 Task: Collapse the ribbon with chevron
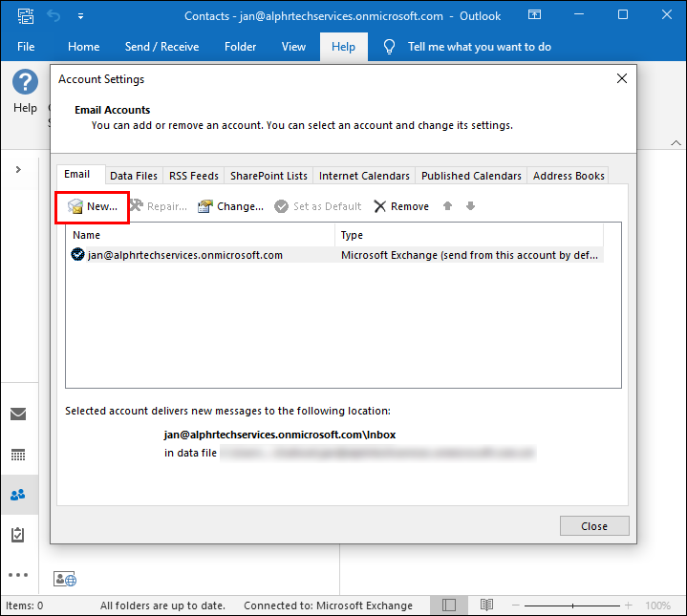coord(676,142)
